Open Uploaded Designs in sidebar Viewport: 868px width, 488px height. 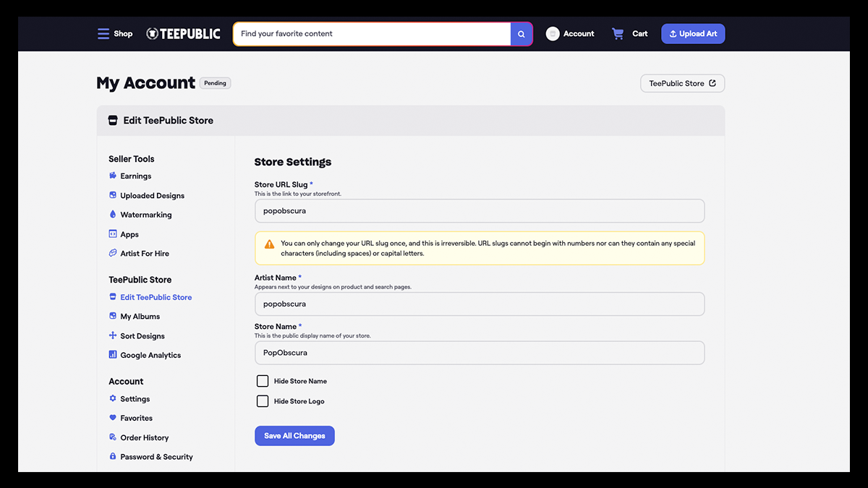pos(152,196)
